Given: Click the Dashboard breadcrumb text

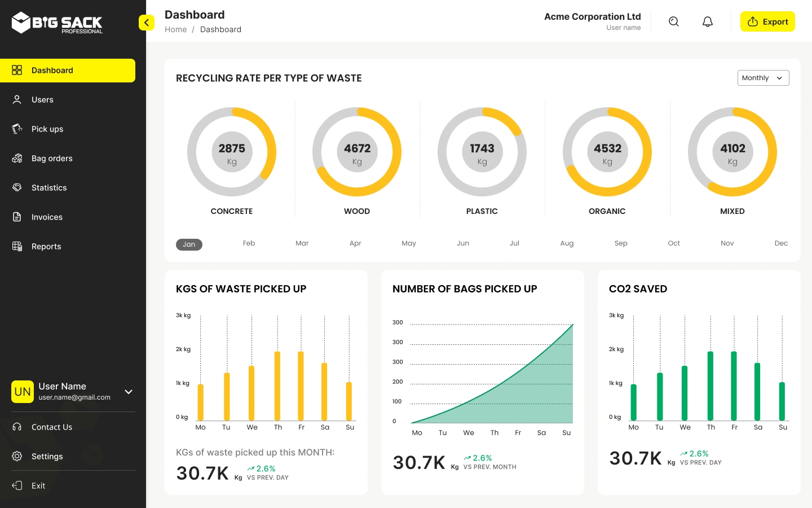Looking at the screenshot, I should click(220, 29).
